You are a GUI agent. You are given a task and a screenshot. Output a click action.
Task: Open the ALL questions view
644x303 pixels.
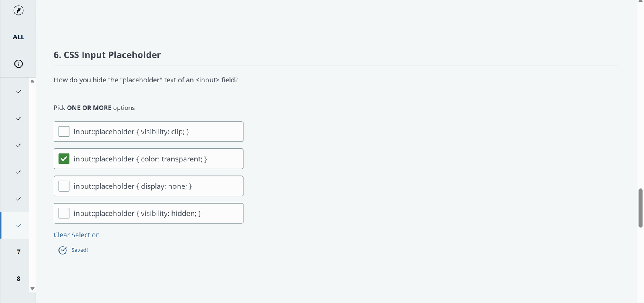[19, 37]
